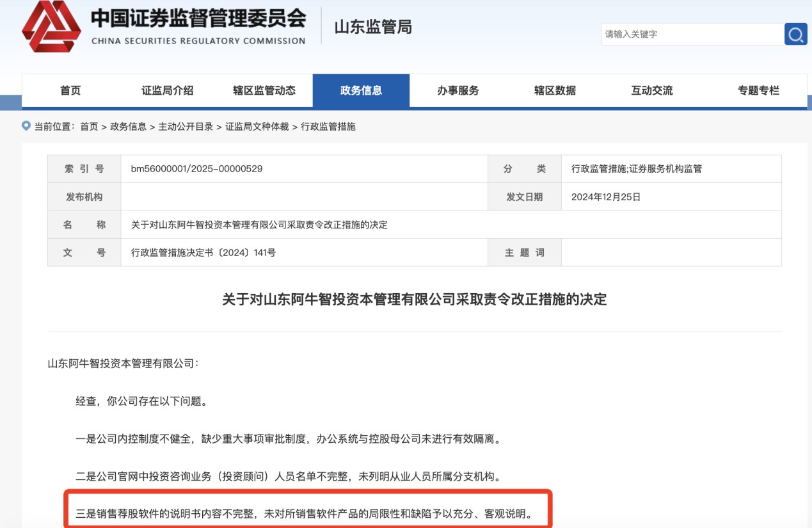This screenshot has width=812, height=528.
Task: Click the 主题词 label cell
Action: [525, 253]
